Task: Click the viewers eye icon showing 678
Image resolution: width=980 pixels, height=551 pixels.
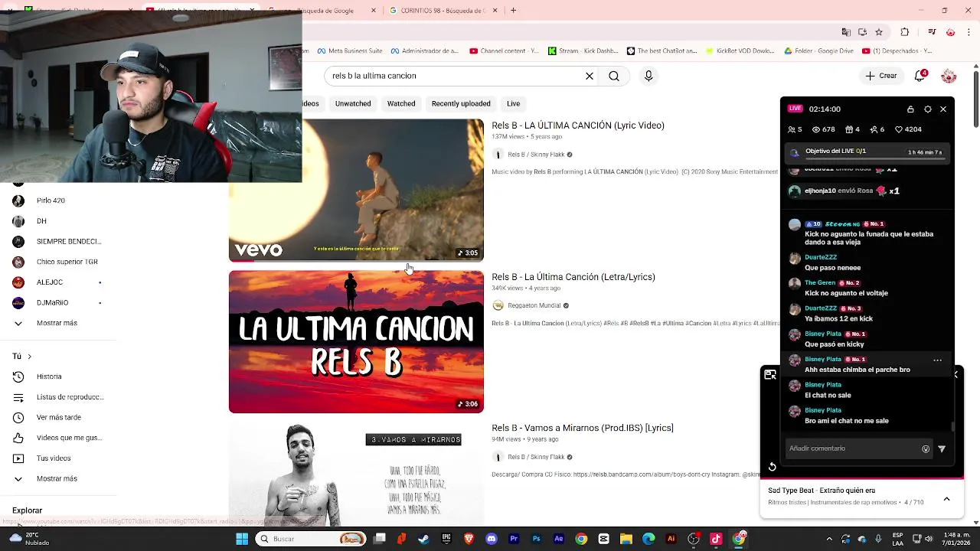Action: [x=816, y=129]
